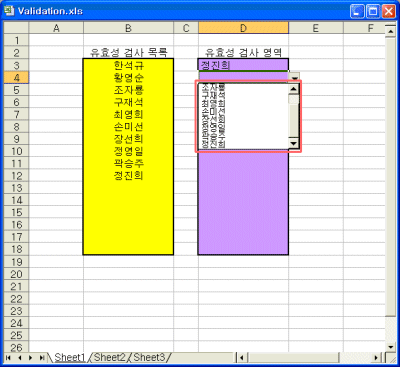Go to the last sheet tab arrow
The image size is (400, 367).
click(x=41, y=358)
